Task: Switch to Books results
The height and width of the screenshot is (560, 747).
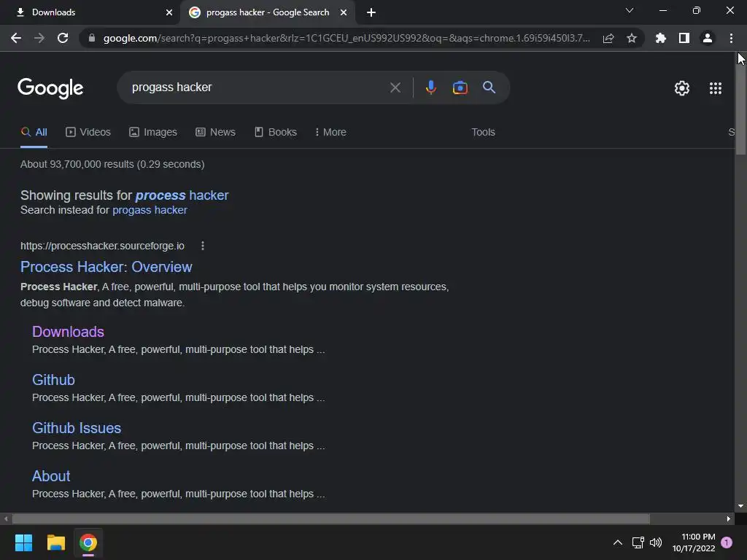Action: [275, 133]
